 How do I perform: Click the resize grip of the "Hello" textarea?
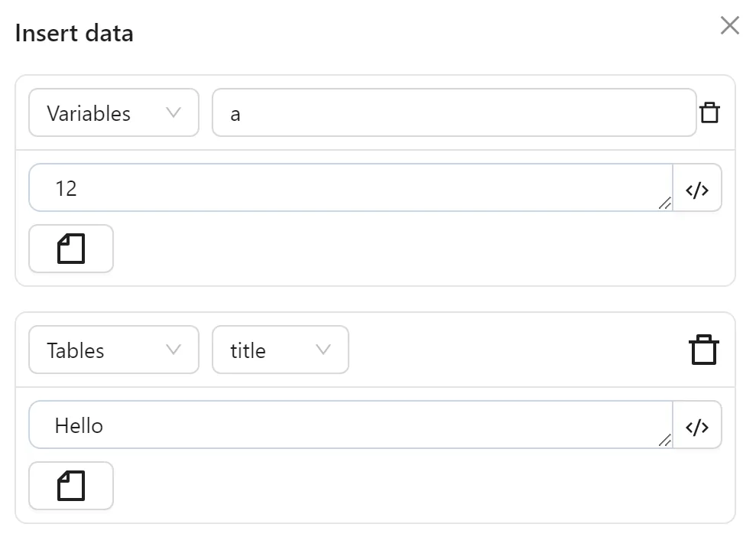point(664,441)
